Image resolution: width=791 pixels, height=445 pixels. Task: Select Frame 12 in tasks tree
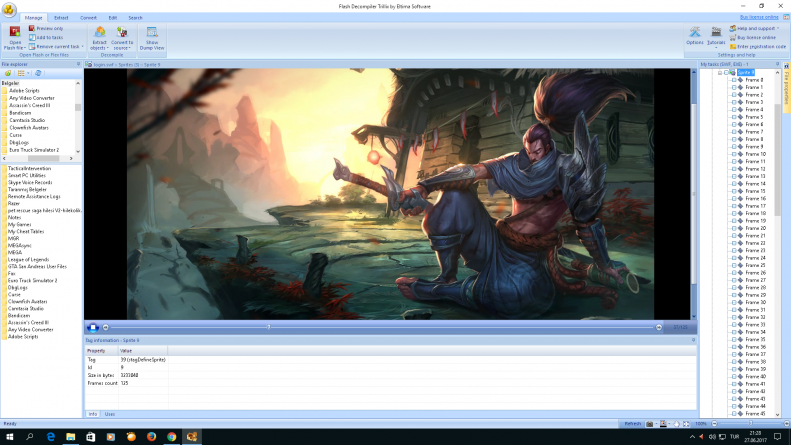tap(755, 169)
